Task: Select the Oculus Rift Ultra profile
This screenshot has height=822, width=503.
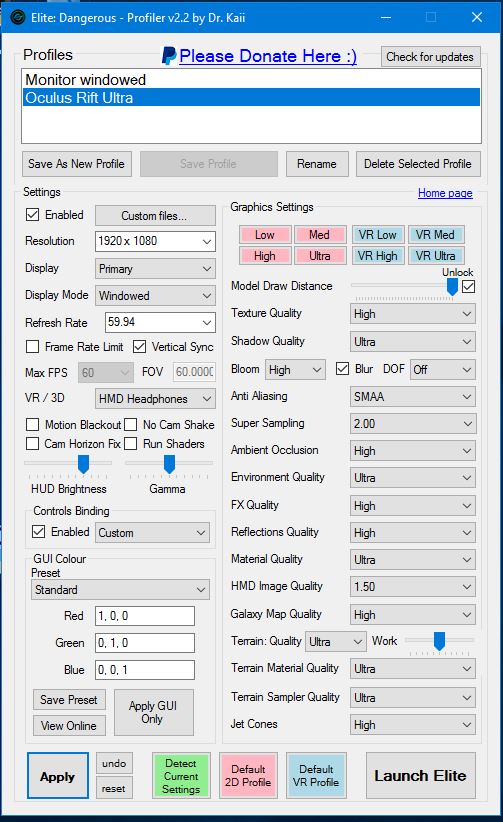Action: coord(251,98)
